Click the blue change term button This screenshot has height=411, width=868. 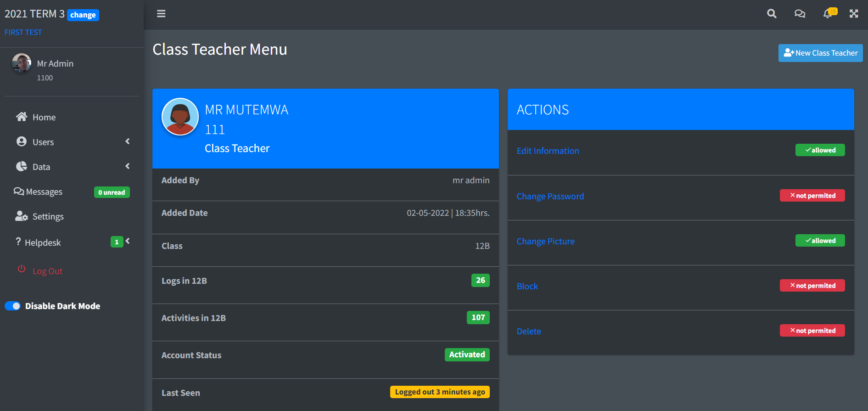click(83, 15)
